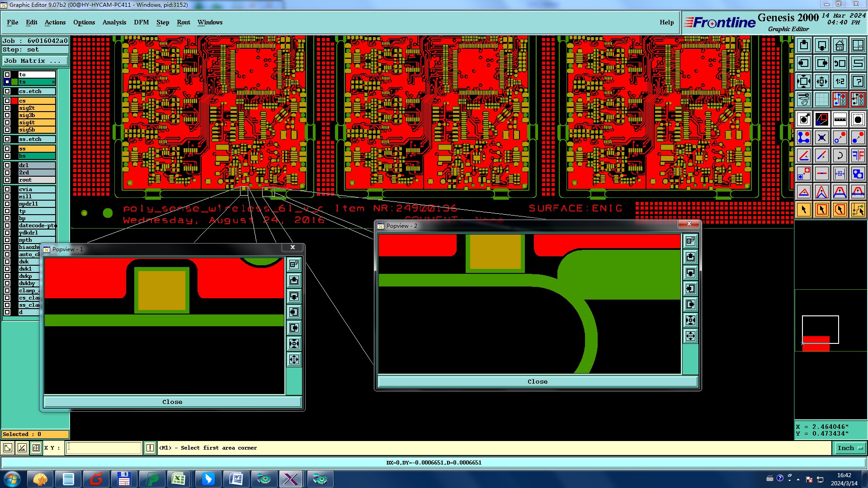The image size is (868, 488).
Task: Open the DFM menu
Action: pos(141,22)
